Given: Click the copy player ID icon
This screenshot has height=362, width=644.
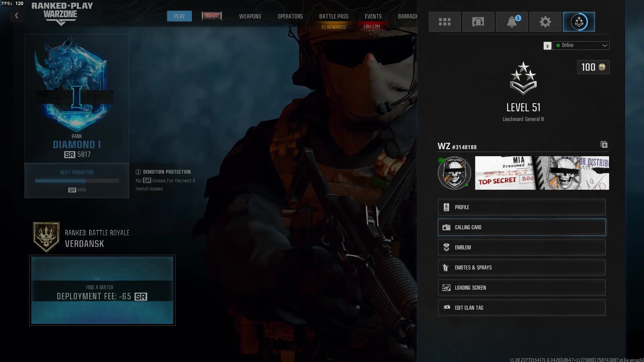Looking at the screenshot, I should (604, 144).
